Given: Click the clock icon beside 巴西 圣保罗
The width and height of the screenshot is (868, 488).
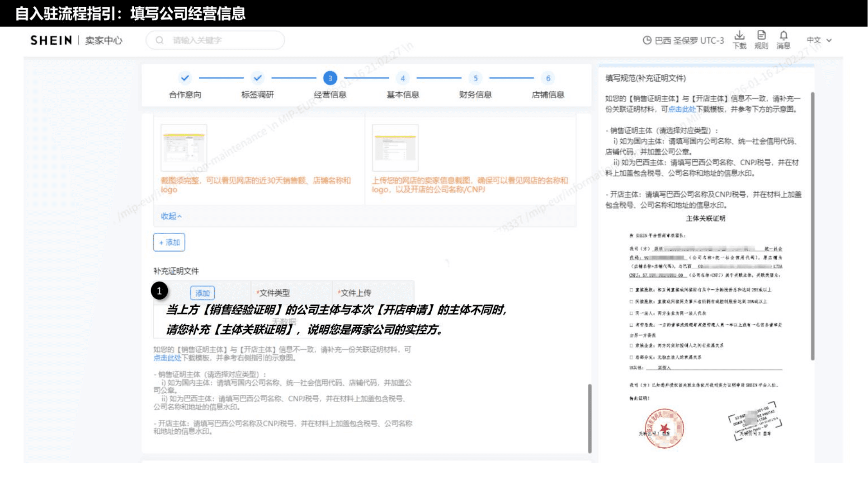Looking at the screenshot, I should 647,40.
